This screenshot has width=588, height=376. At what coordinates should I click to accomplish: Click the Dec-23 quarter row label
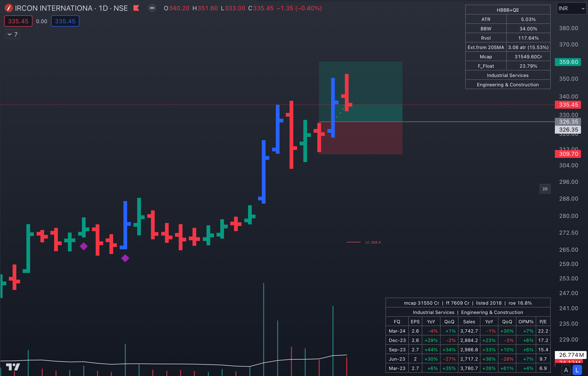397,340
